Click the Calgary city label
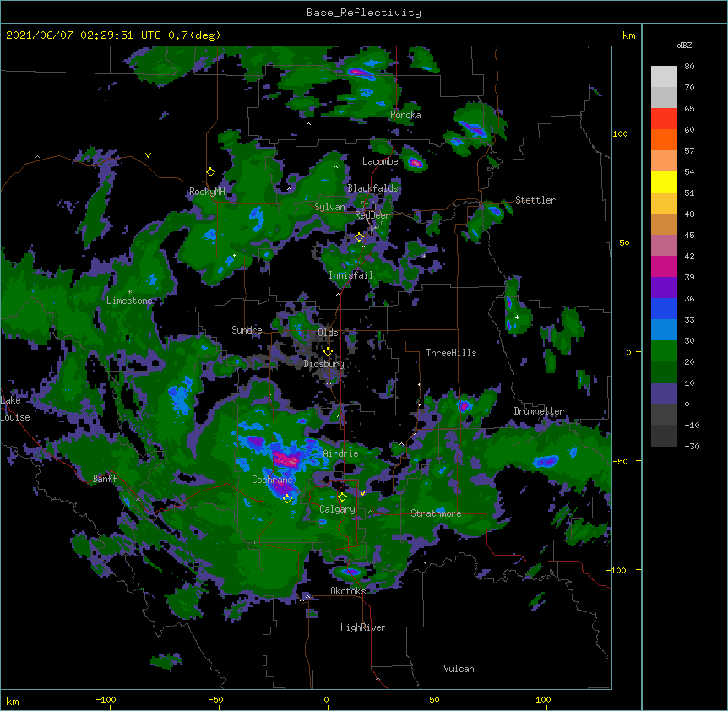The image size is (728, 711). [x=337, y=509]
